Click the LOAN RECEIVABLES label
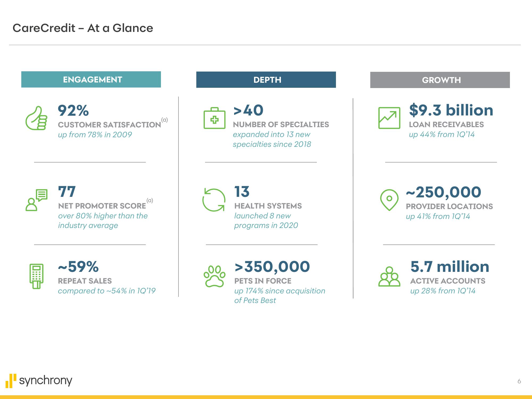The width and height of the screenshot is (532, 399). pos(446,124)
